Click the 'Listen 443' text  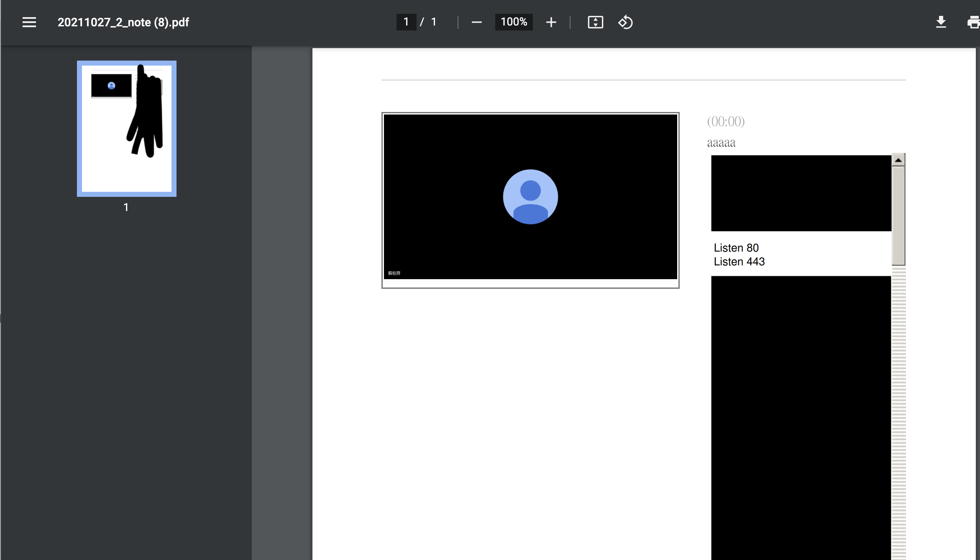coord(739,262)
